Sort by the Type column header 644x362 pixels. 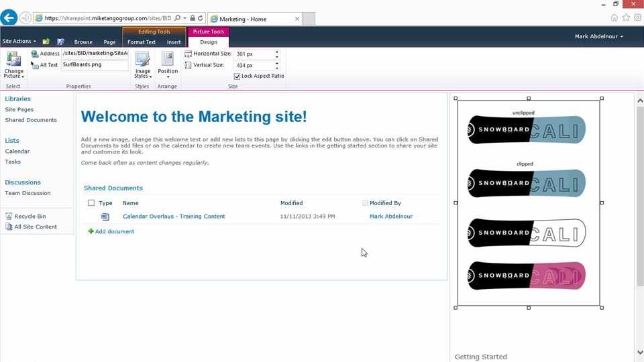(105, 202)
